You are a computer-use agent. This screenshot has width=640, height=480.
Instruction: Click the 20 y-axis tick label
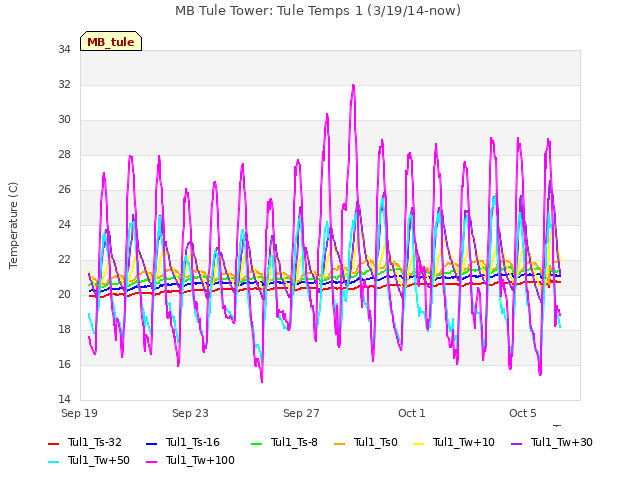coord(64,294)
